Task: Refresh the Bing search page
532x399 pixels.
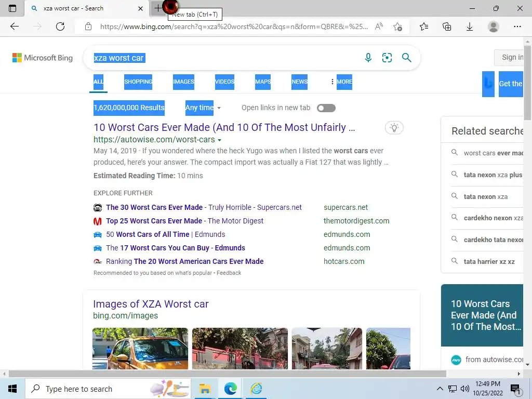Action: click(x=60, y=26)
